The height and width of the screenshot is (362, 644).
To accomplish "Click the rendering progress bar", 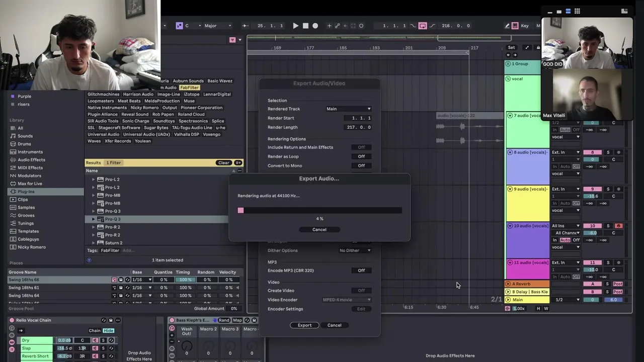I will coord(319,210).
